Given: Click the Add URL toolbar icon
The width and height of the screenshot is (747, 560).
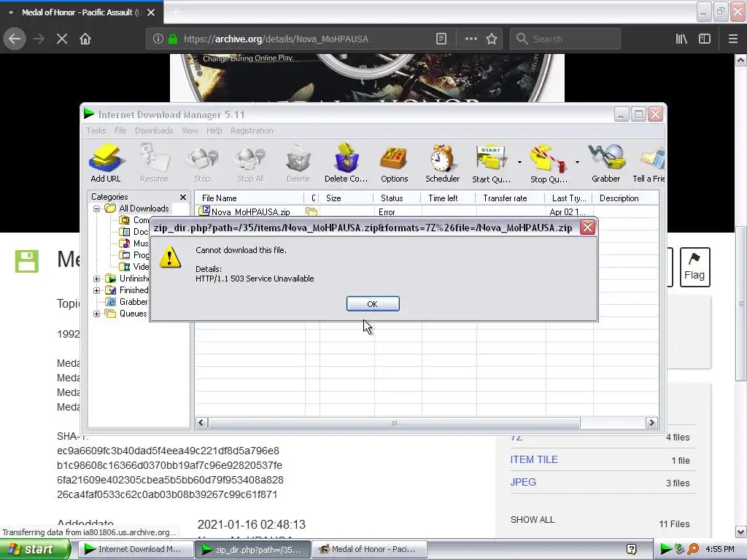Looking at the screenshot, I should pyautogui.click(x=106, y=163).
